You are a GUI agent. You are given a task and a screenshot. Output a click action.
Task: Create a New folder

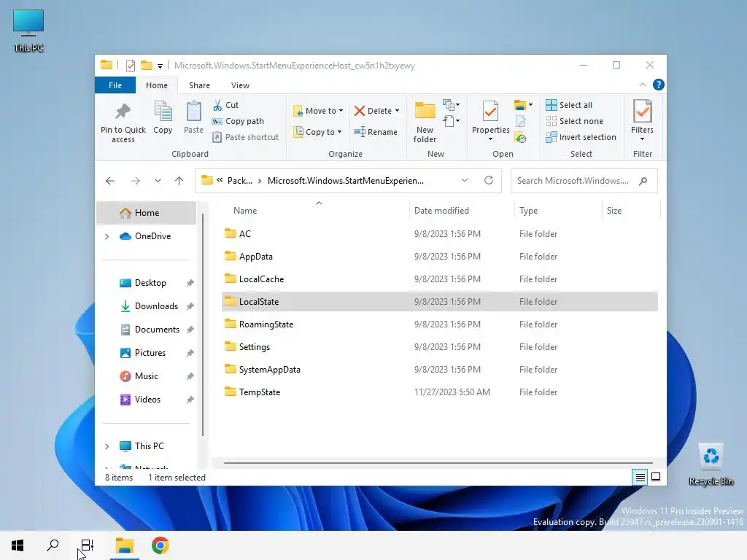425,122
